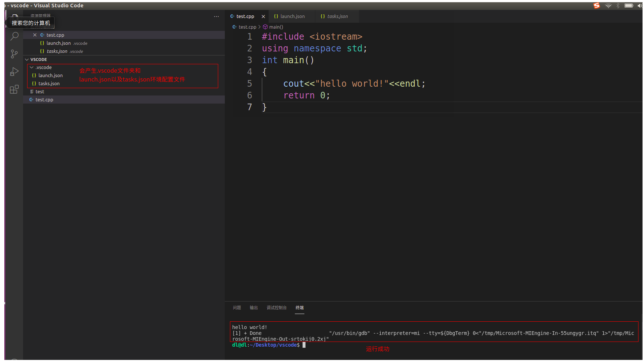The image size is (644, 361).
Task: Open the Terminal (终端) panel tab
Action: (300, 308)
